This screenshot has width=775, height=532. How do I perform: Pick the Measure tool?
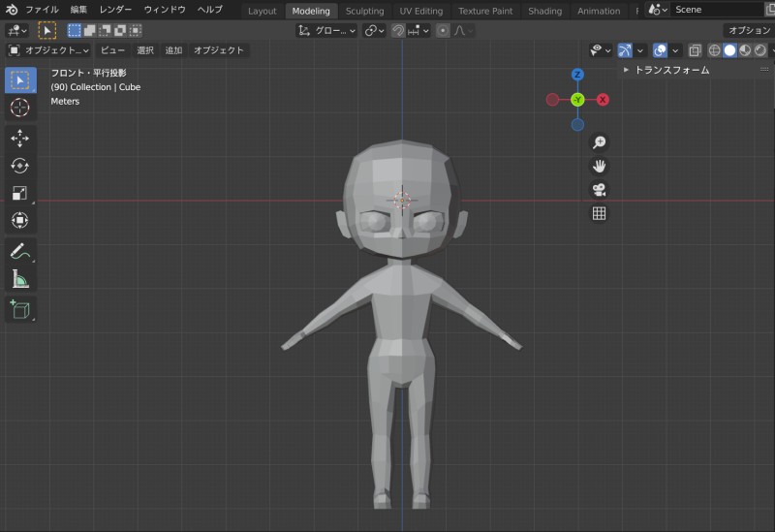coord(20,279)
